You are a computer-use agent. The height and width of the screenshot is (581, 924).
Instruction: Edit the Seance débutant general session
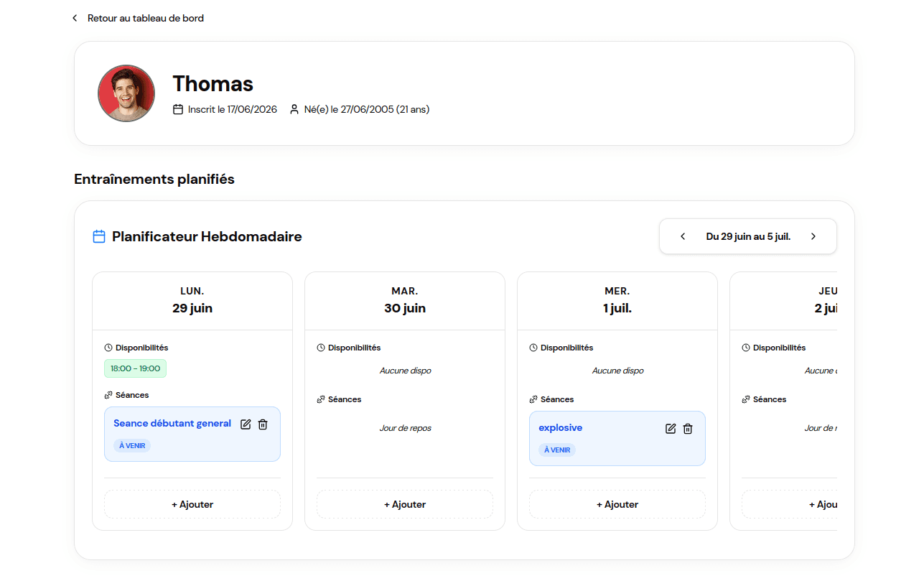point(246,424)
